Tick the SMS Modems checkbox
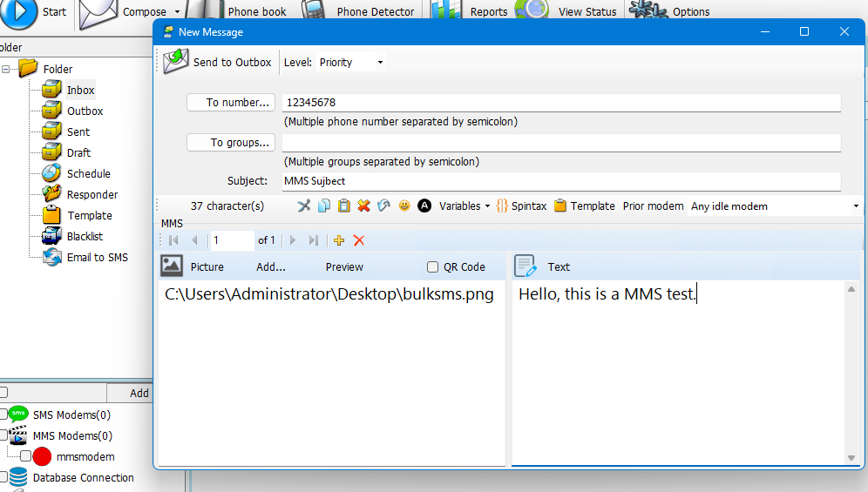This screenshot has height=492, width=868. point(3,414)
